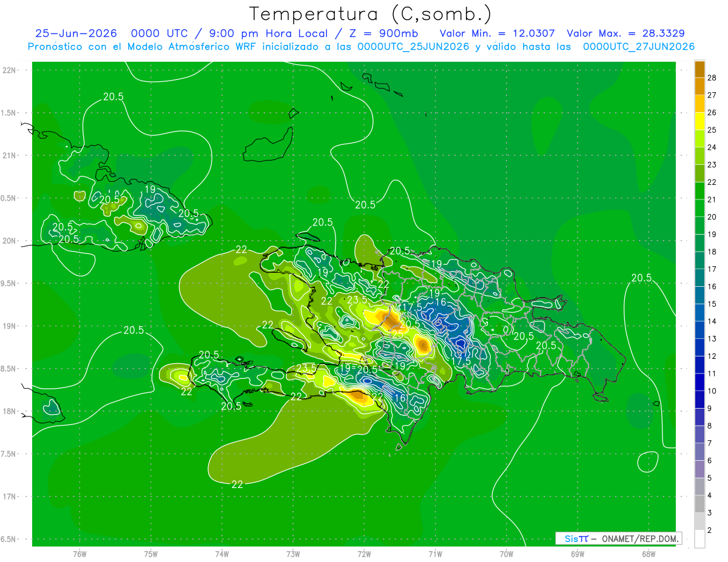Click the '21N' latitude axis label
Viewport: 728px width, 562px height.
(9, 155)
